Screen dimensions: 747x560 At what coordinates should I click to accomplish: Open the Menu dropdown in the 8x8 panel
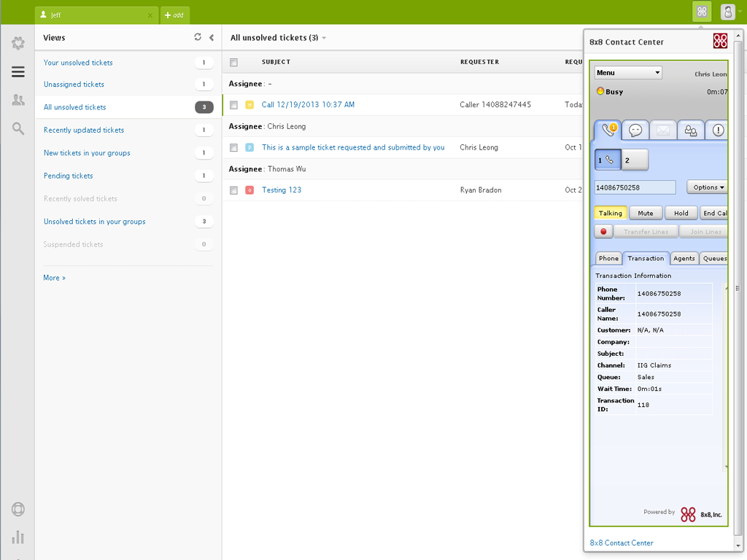pos(627,72)
